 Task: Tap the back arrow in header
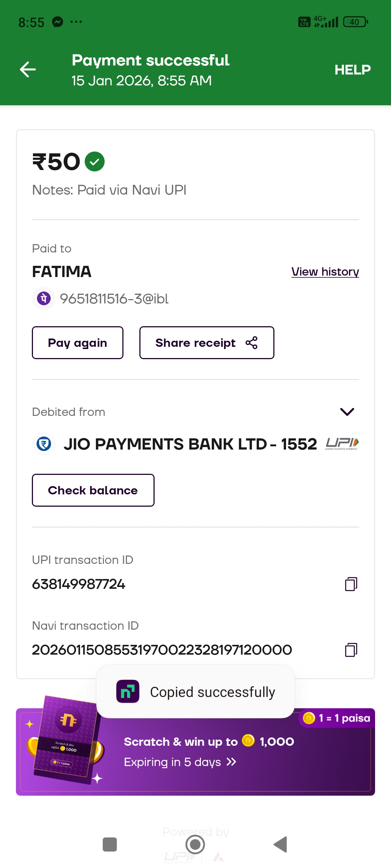pyautogui.click(x=28, y=69)
